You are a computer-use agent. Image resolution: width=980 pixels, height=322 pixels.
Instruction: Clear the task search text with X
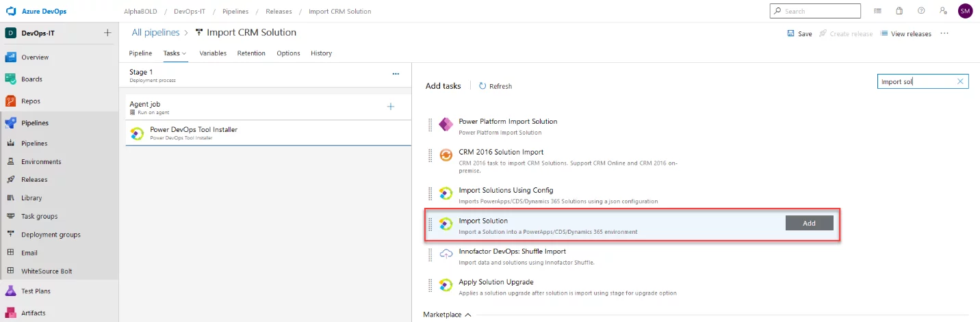point(960,81)
